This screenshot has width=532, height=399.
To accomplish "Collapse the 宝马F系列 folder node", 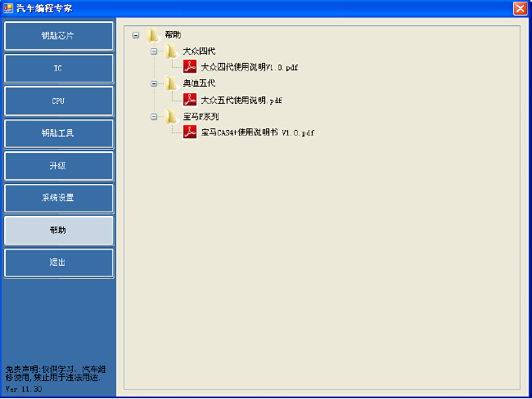I will point(154,117).
